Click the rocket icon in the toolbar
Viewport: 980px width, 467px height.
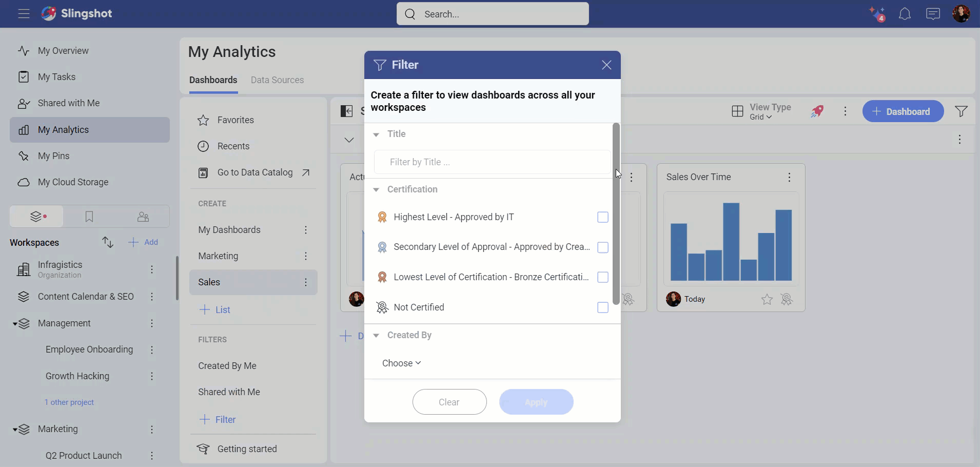[x=817, y=111]
